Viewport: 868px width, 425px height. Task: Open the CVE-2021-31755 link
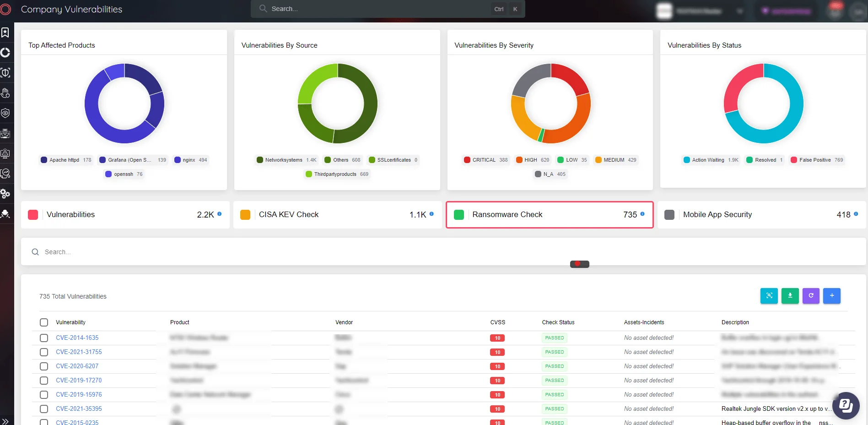[79, 352]
